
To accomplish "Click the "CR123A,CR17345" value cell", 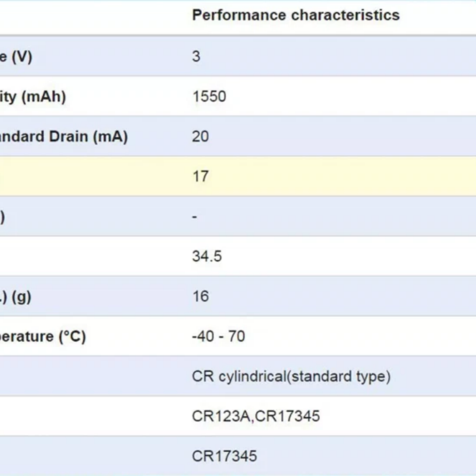I will pyautogui.click(x=256, y=416).
